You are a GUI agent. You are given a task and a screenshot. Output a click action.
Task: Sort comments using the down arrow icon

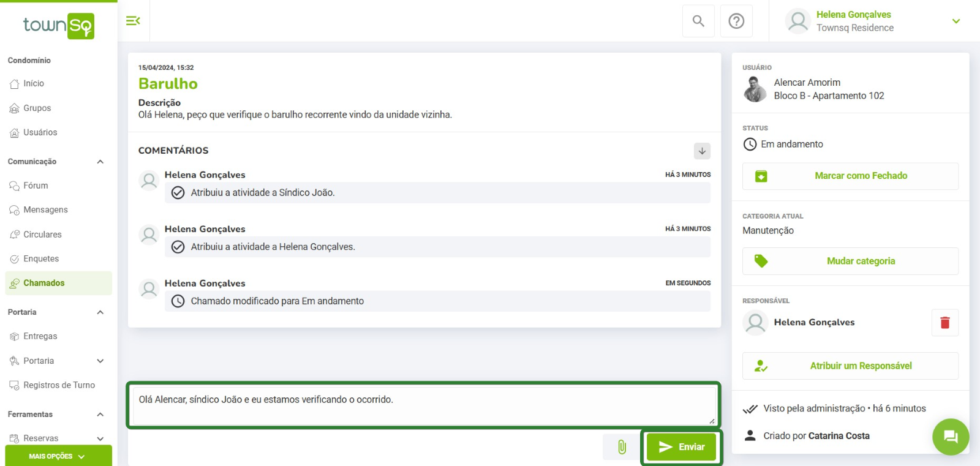point(702,151)
